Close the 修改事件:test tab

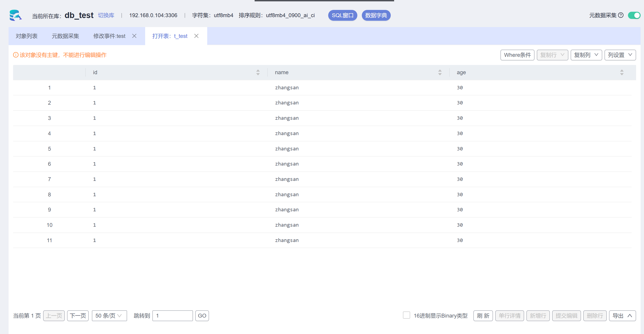(134, 36)
